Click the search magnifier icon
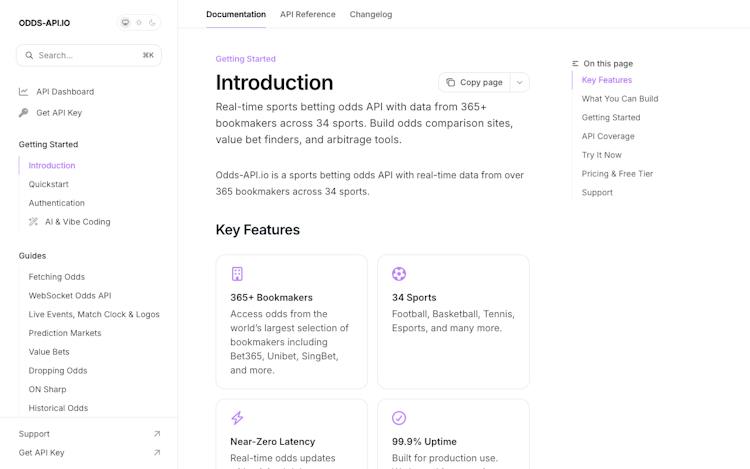This screenshot has height=469, width=750. [x=29, y=55]
